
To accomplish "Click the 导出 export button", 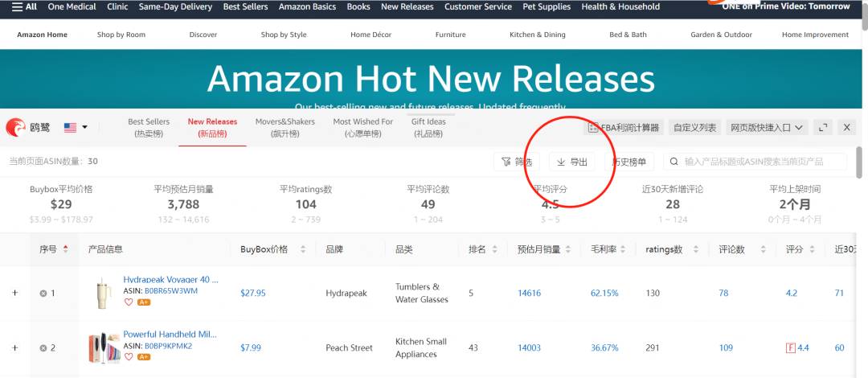I will pyautogui.click(x=572, y=162).
